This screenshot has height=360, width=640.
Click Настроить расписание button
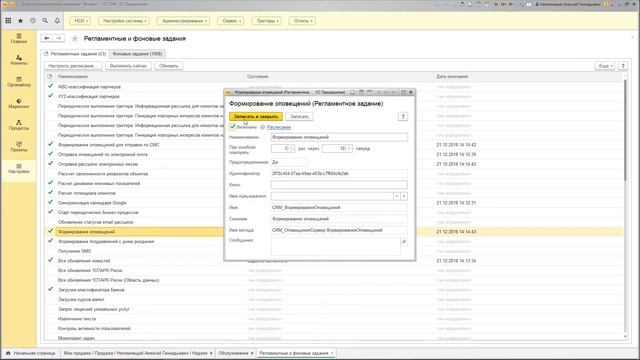pos(73,66)
